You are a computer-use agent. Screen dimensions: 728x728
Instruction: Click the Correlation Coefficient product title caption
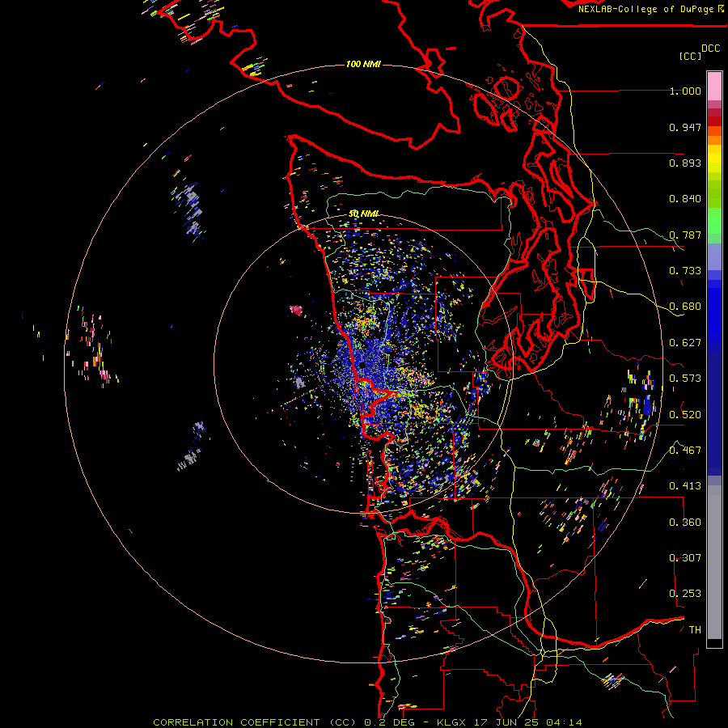[x=366, y=722]
